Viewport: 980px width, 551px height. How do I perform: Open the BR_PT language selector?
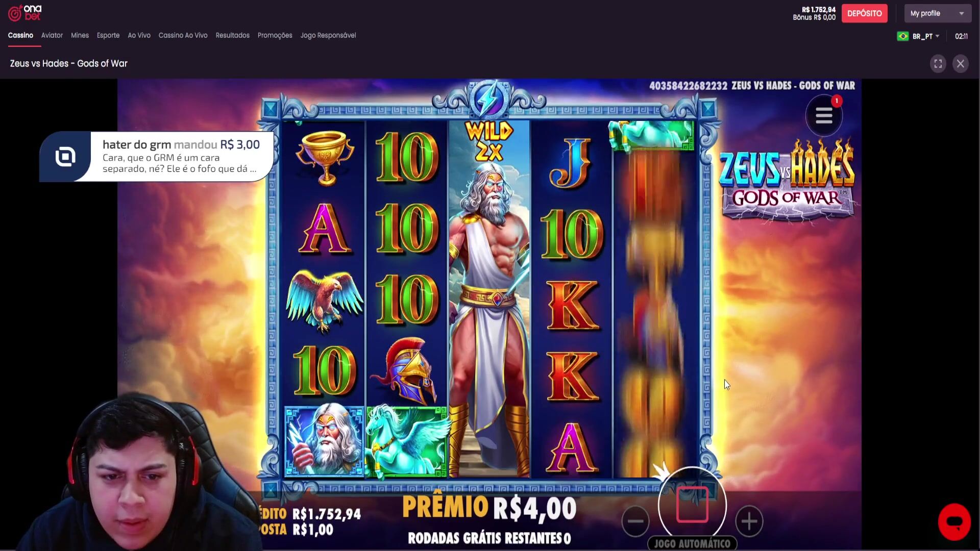[926, 36]
